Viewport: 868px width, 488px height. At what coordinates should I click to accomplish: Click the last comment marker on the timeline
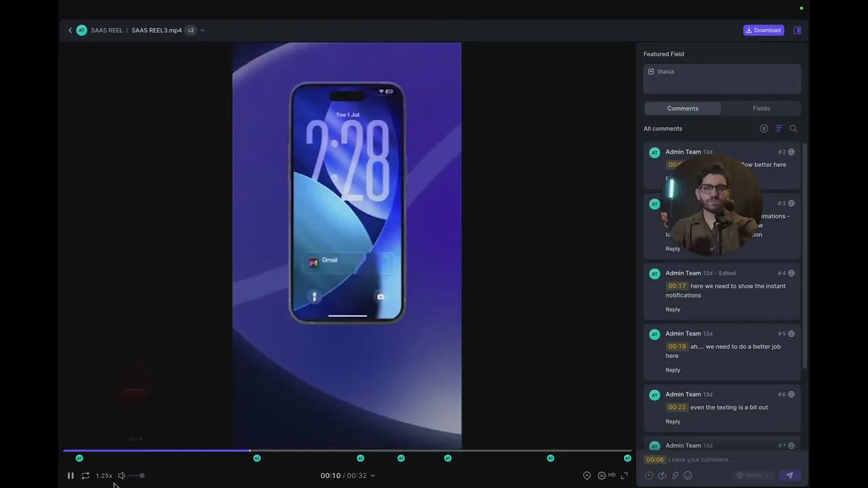pyautogui.click(x=627, y=458)
